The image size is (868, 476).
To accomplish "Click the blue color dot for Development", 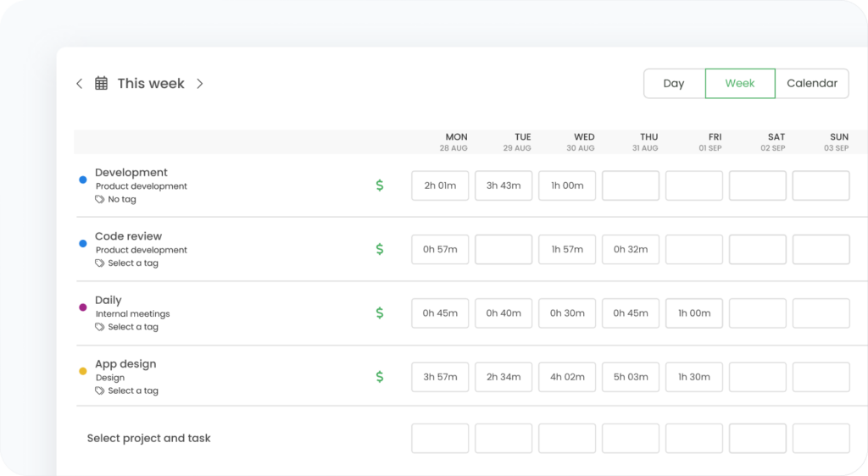I will point(83,180).
